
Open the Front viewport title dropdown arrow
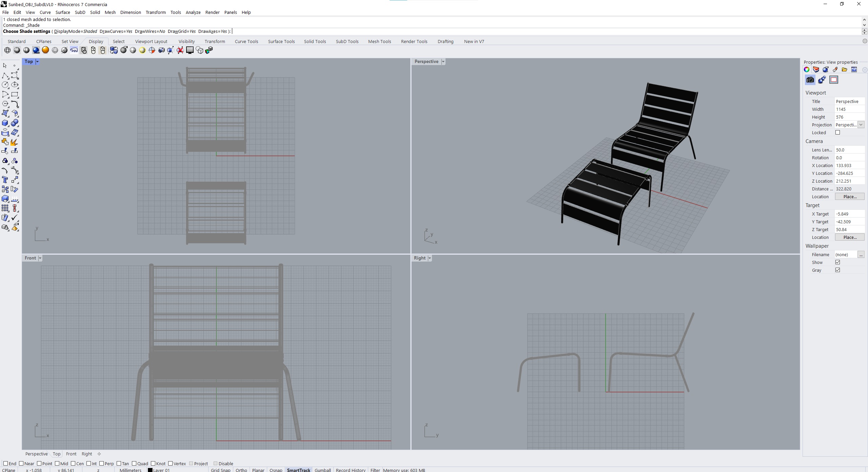(40, 258)
